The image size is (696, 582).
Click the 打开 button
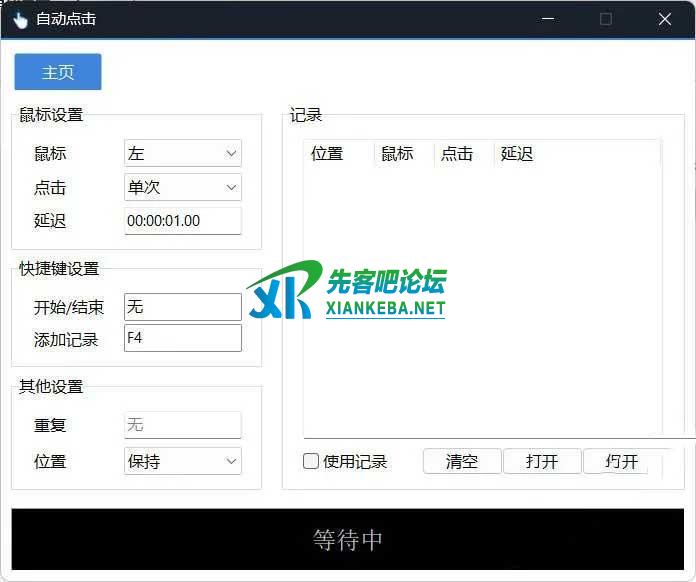(x=541, y=461)
